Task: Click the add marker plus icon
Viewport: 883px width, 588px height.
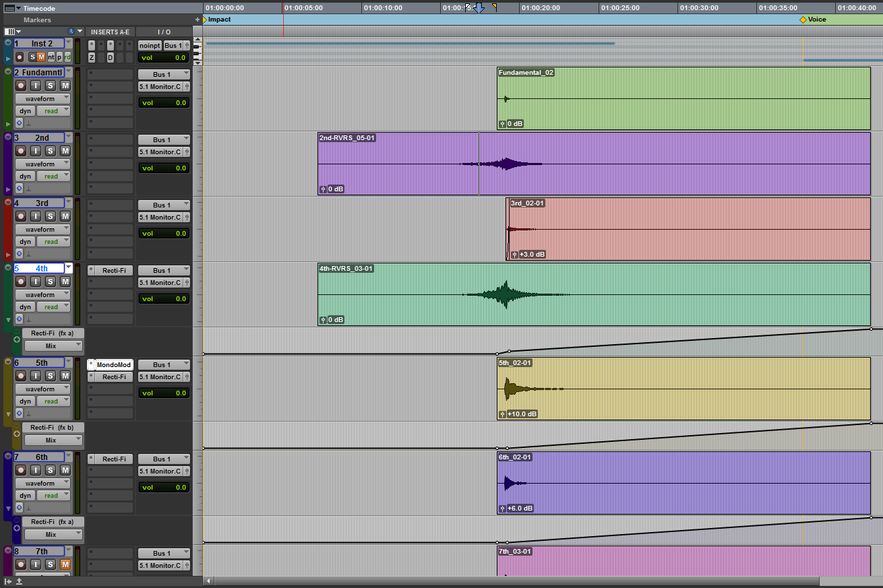Action: click(197, 20)
